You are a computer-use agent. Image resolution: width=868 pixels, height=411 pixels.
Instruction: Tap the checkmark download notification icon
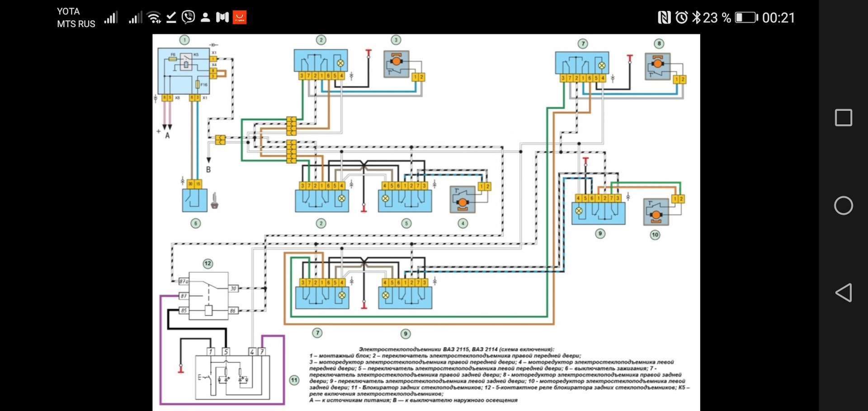(171, 18)
